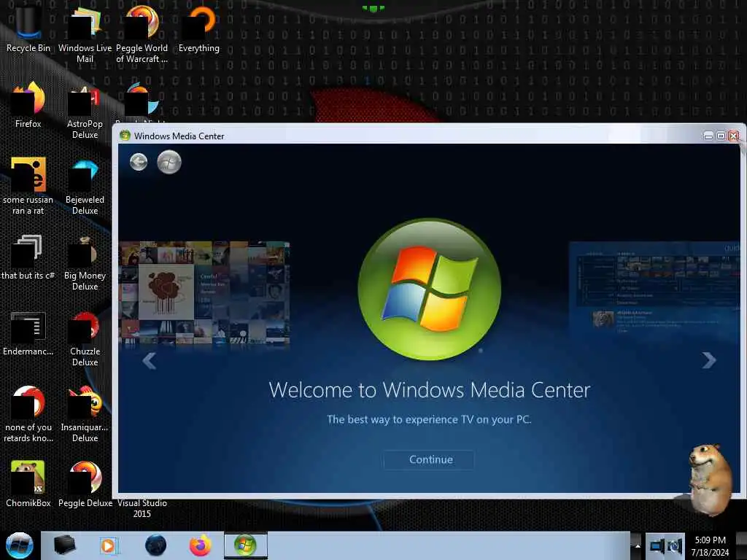
Task: Click the dark globe taskbar icon
Action: pyautogui.click(x=156, y=545)
